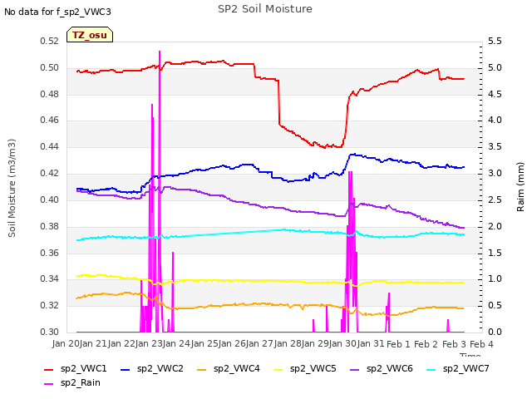Click the sp2_VWC1 legend entry
Viewport: 532px width, 399px height.
pos(76,369)
